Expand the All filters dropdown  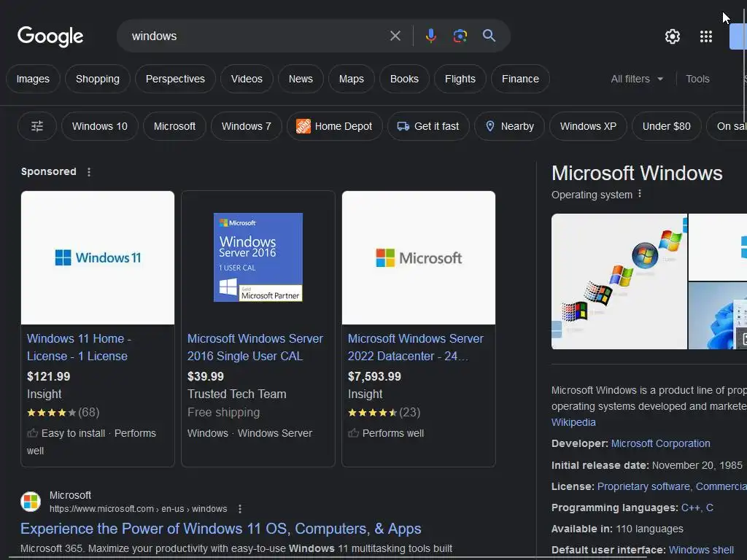[637, 79]
